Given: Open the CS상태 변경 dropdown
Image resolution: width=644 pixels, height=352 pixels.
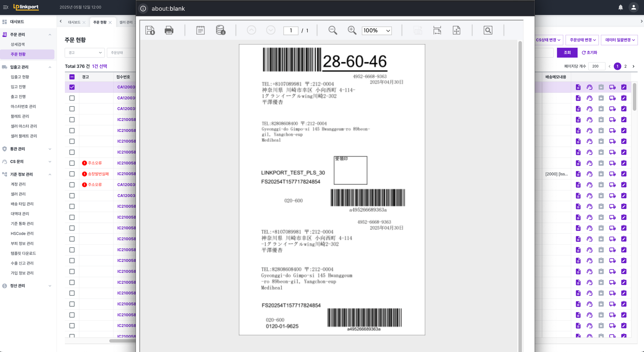Looking at the screenshot, I should click(548, 40).
